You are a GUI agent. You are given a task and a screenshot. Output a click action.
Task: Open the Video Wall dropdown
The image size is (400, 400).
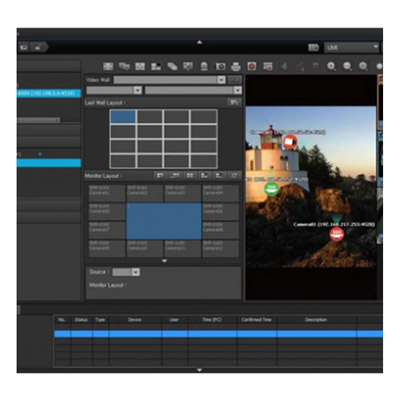[x=221, y=80]
